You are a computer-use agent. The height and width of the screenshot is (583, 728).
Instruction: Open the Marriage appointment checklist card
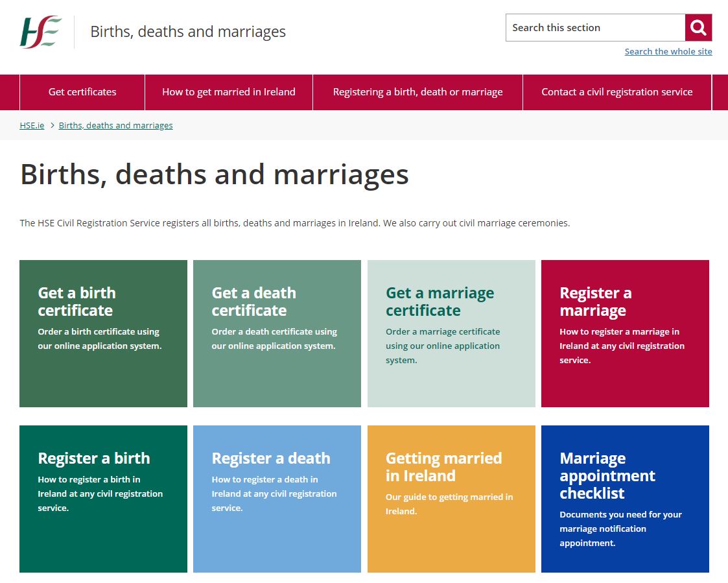(x=625, y=499)
